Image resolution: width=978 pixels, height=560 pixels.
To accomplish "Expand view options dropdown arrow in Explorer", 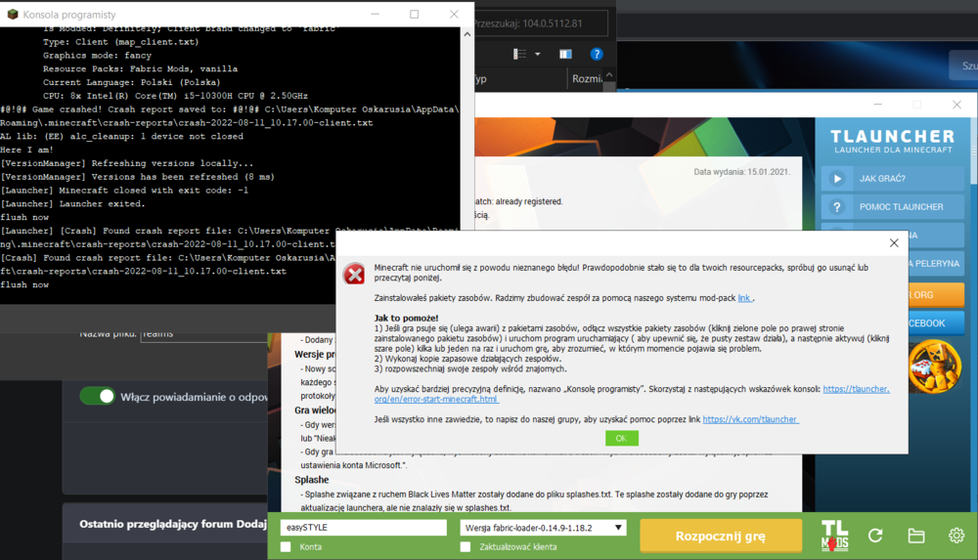I will point(537,55).
